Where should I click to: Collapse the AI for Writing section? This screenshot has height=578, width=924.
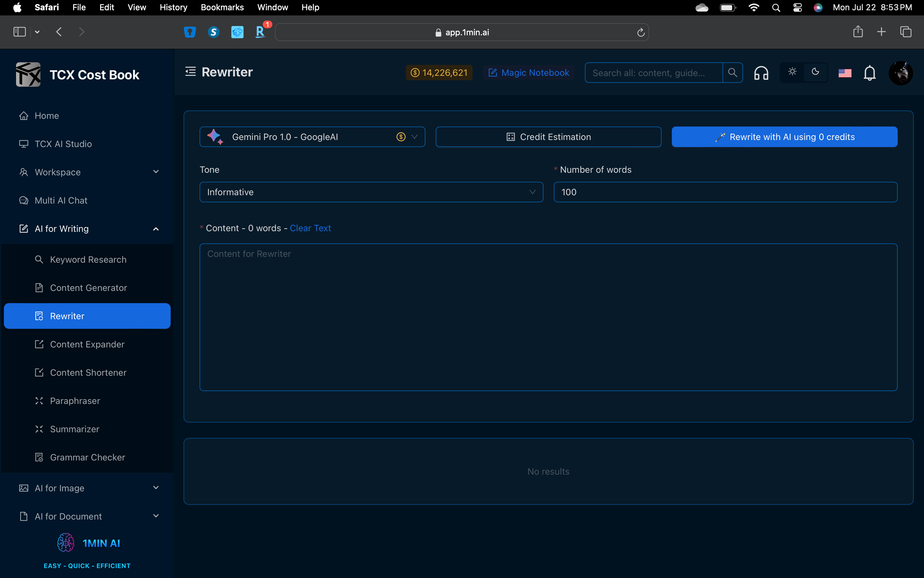point(87,229)
